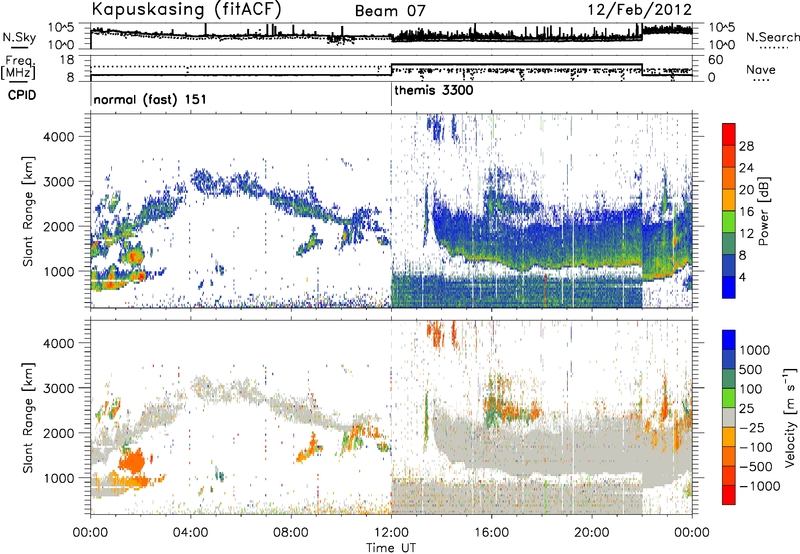
Task: Click the '20:00' time axis tick
Action: 592,533
